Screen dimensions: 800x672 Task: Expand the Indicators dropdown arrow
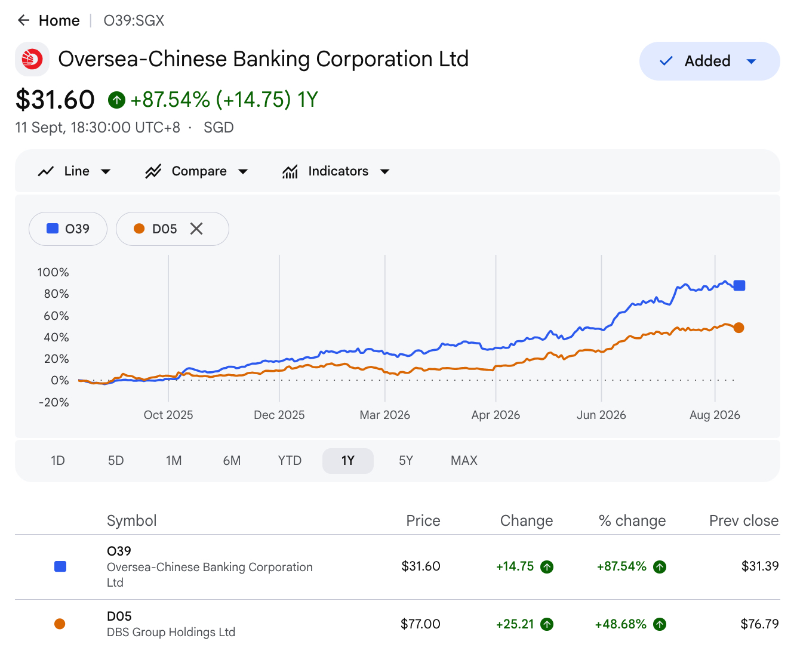[385, 172]
